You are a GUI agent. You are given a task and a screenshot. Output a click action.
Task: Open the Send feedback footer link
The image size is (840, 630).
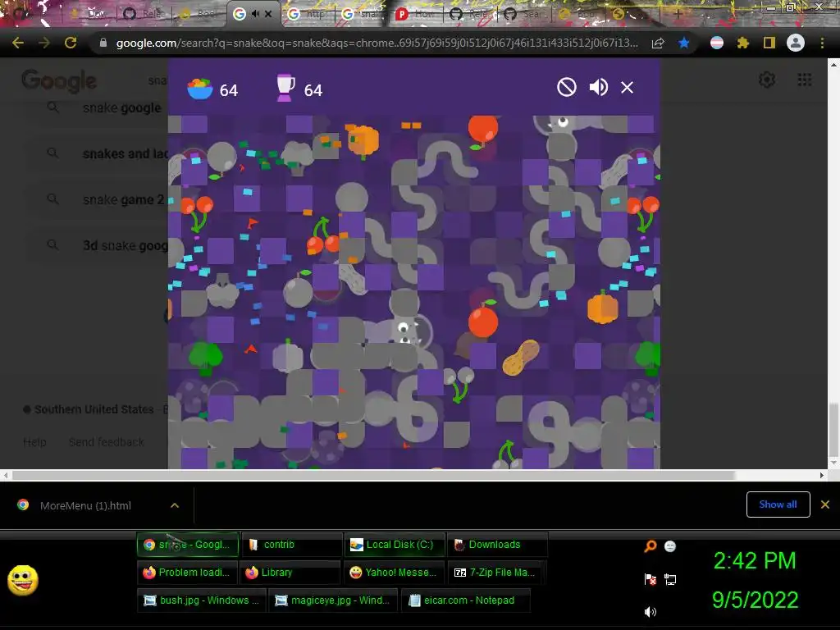(106, 442)
